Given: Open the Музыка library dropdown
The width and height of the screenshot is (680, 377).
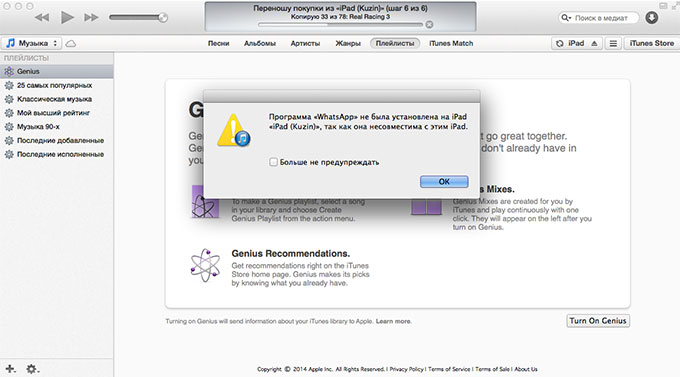Looking at the screenshot, I should [x=33, y=43].
